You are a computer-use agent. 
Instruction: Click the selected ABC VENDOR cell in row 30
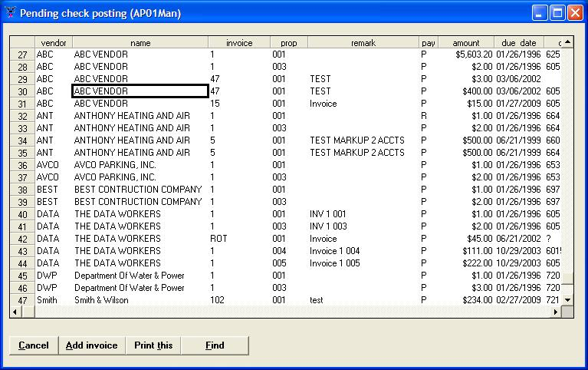coord(140,91)
